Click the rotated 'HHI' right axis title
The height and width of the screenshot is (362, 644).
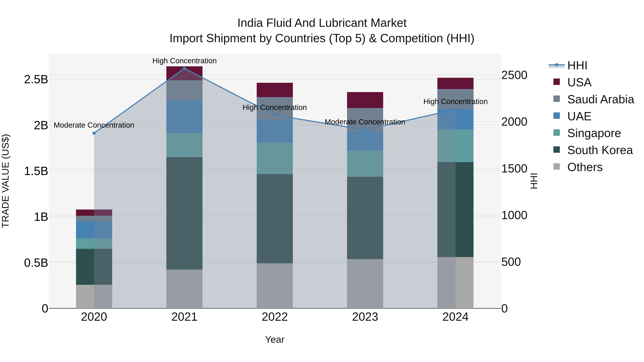click(x=534, y=181)
